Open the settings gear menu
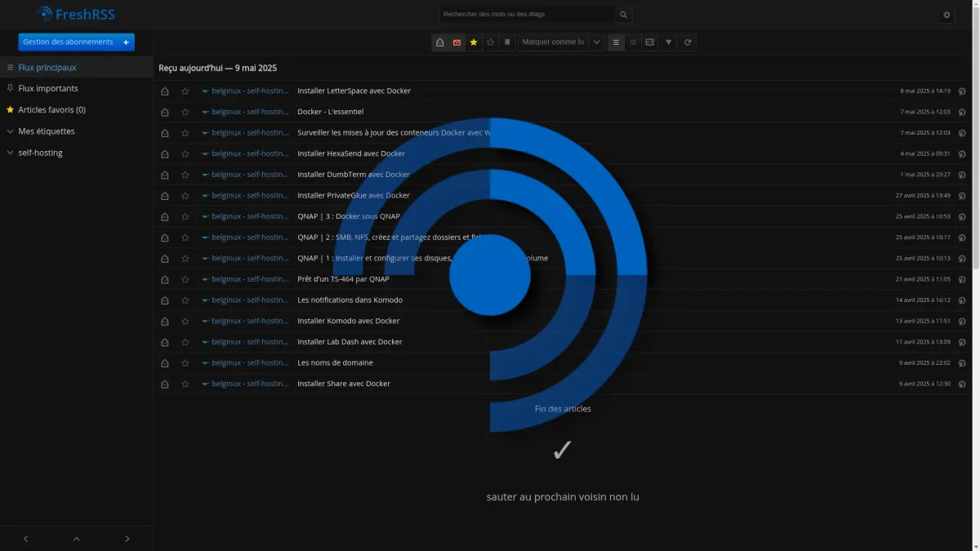 tap(947, 15)
